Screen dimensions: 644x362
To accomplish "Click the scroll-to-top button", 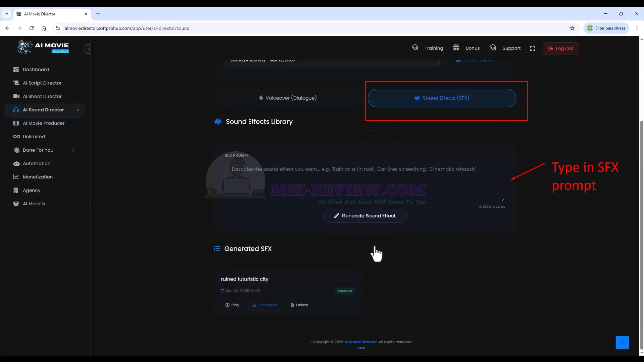I will [x=622, y=343].
